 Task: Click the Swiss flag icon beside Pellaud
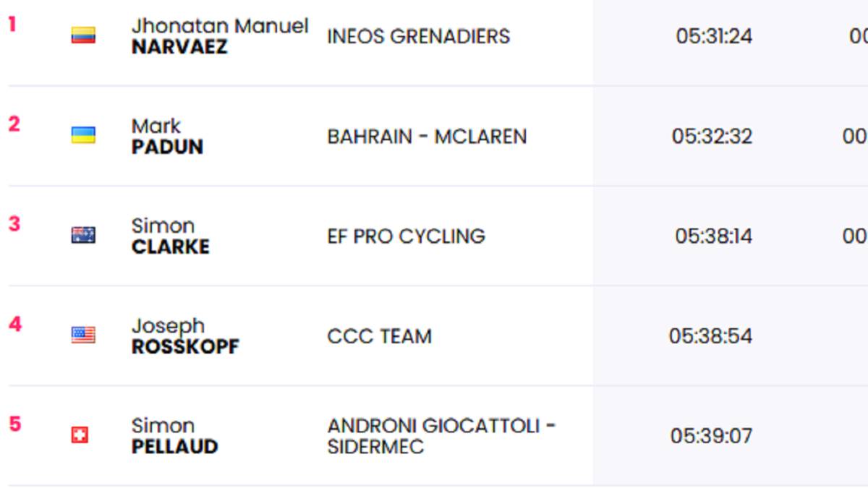(80, 435)
